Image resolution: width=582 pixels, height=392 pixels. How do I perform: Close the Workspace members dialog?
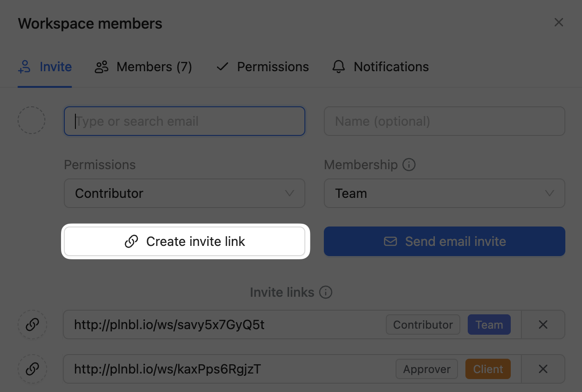(x=559, y=23)
